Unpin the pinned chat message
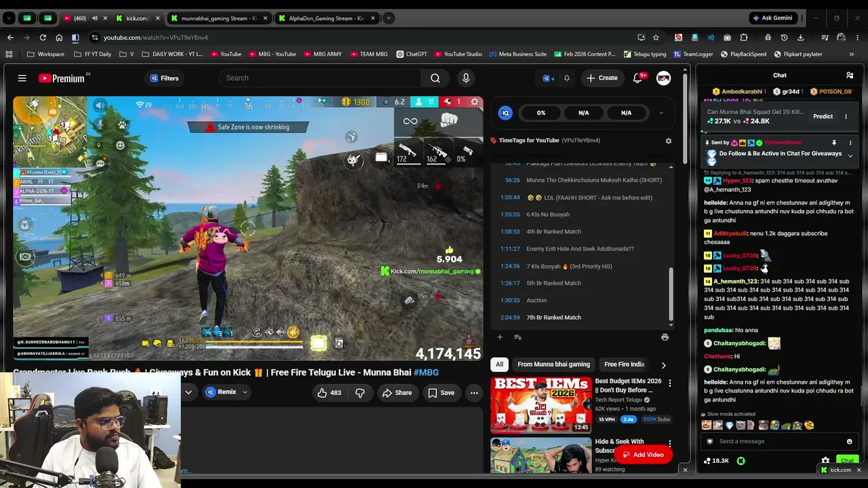The width and height of the screenshot is (868, 488). 834,143
